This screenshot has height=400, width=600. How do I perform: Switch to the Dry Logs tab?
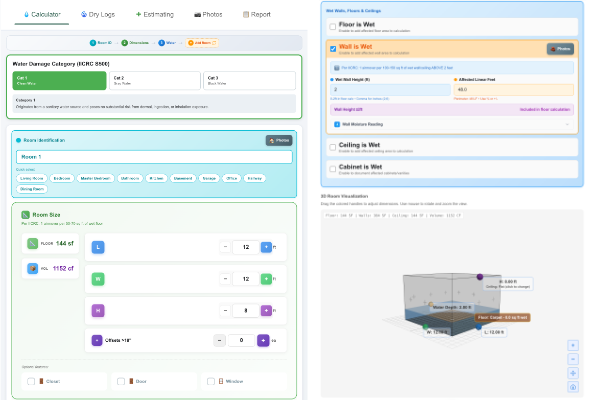point(100,15)
